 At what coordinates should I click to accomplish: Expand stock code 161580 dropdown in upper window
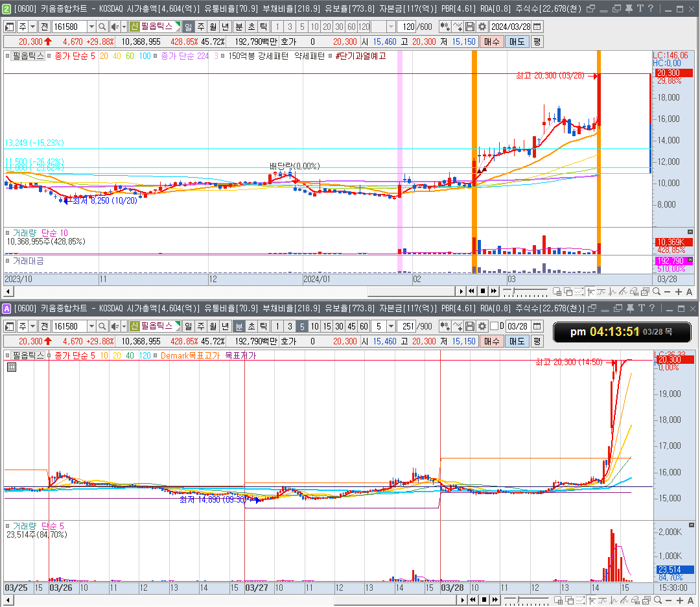point(91,27)
